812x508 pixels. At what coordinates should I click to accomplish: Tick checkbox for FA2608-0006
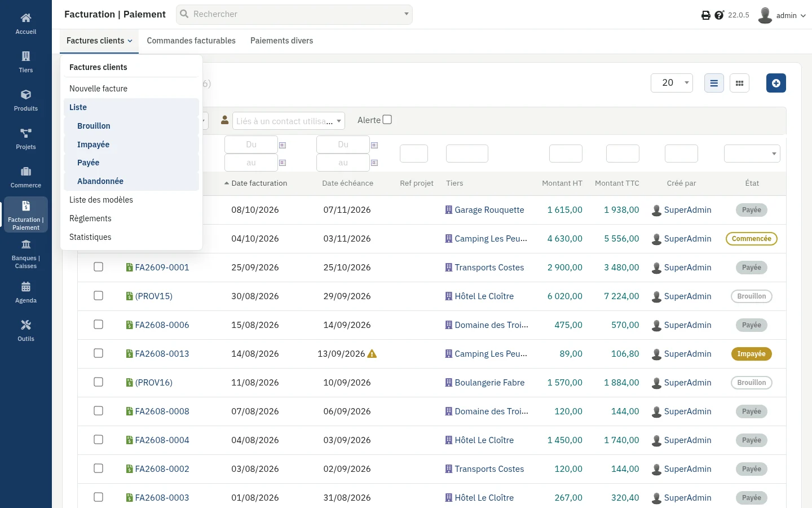click(x=98, y=325)
